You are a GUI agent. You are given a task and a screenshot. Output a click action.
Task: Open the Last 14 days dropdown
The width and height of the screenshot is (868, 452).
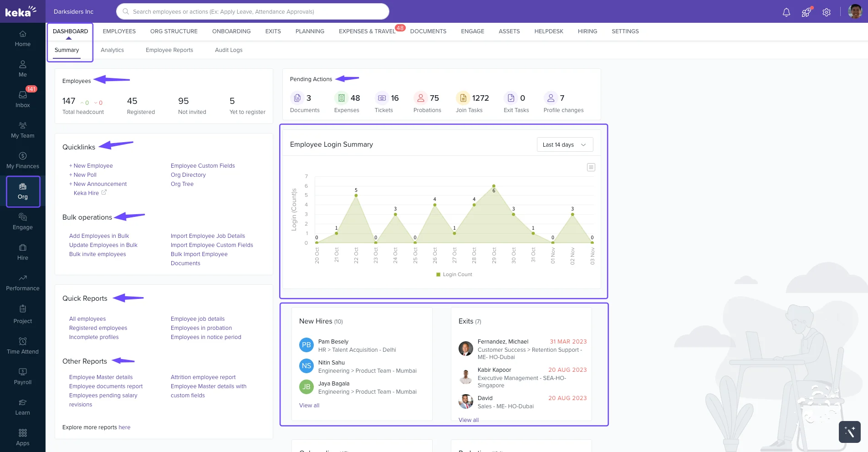coord(564,144)
